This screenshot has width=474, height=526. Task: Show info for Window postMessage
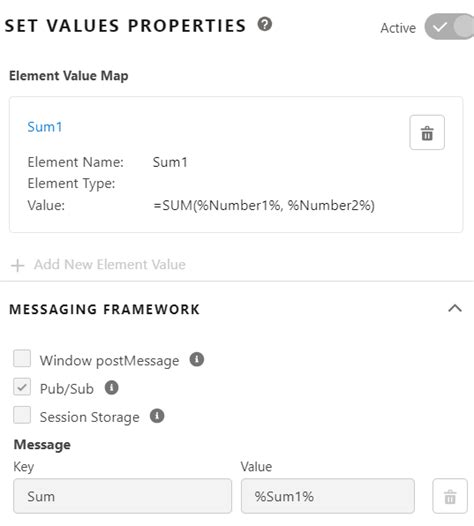coord(197,360)
